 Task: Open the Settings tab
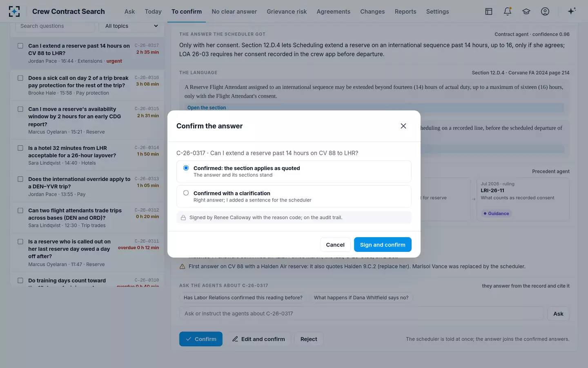[437, 11]
